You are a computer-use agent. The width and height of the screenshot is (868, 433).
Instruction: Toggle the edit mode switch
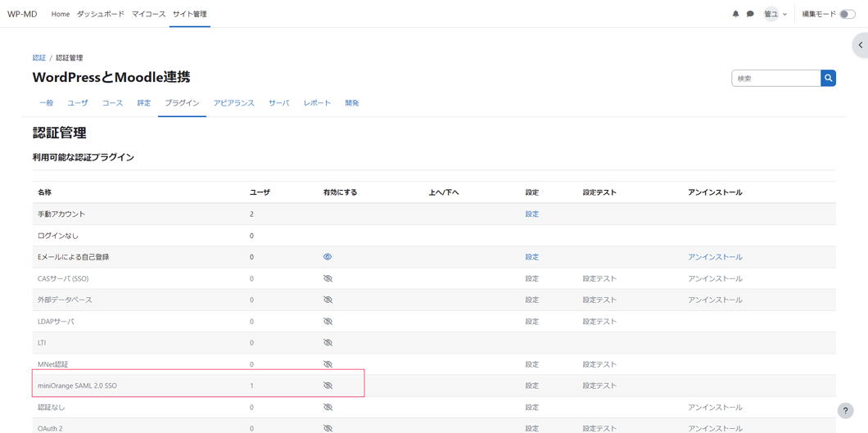coord(848,15)
